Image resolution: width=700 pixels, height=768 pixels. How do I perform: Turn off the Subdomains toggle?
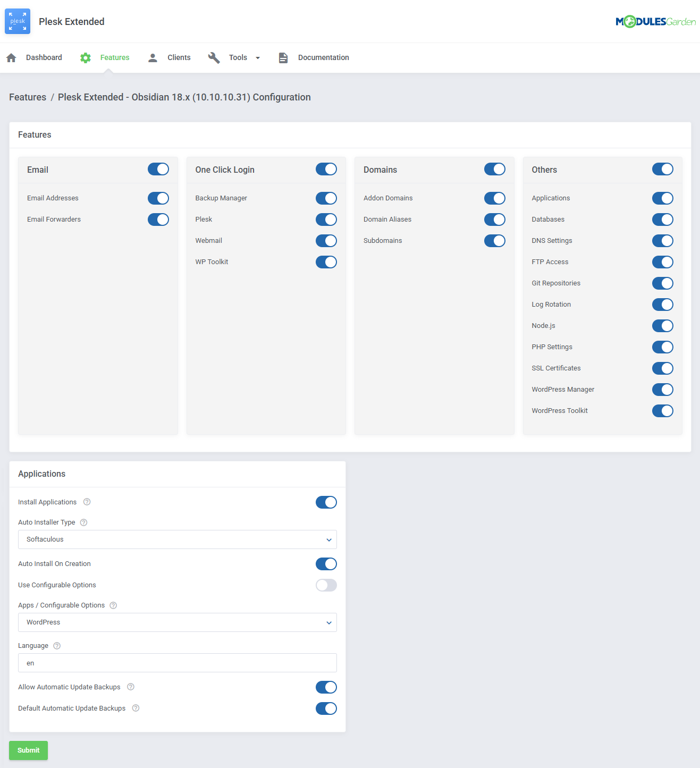[494, 240]
